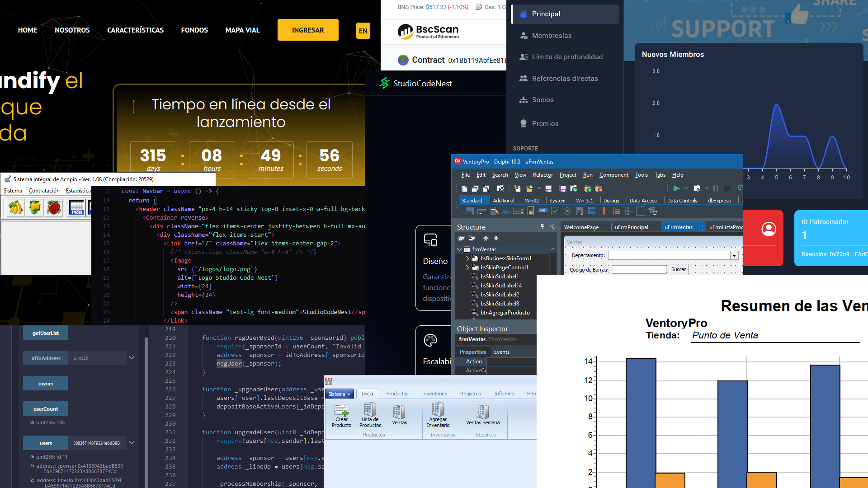The width and height of the screenshot is (868, 488).
Task: Open the Run button dropdown arrow in Delphi
Action: [686, 188]
